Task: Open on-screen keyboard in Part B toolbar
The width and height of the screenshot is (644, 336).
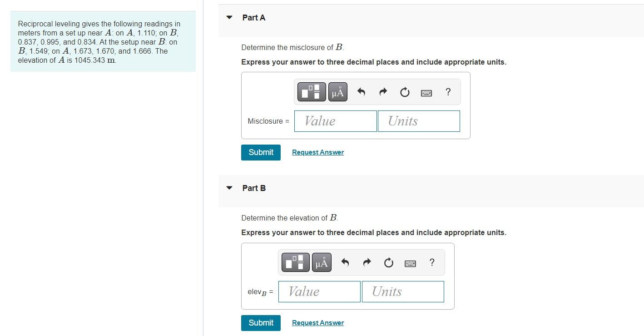Action: (x=410, y=263)
